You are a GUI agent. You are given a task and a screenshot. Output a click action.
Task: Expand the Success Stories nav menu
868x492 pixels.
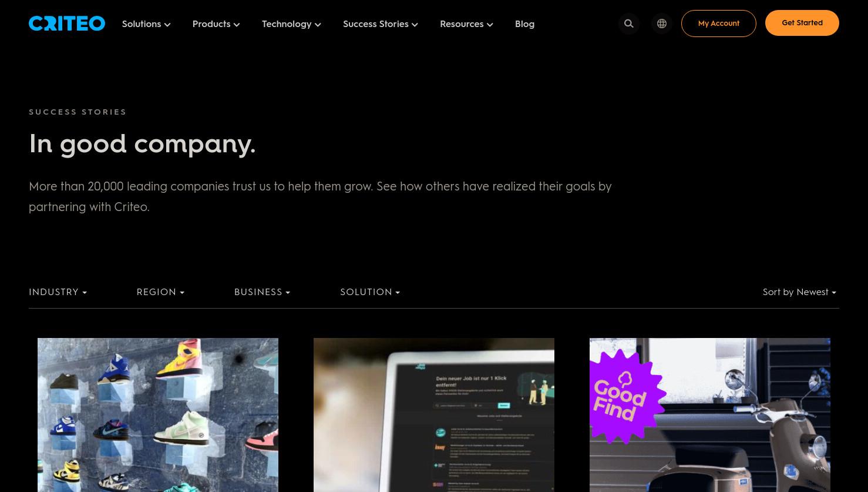point(381,24)
